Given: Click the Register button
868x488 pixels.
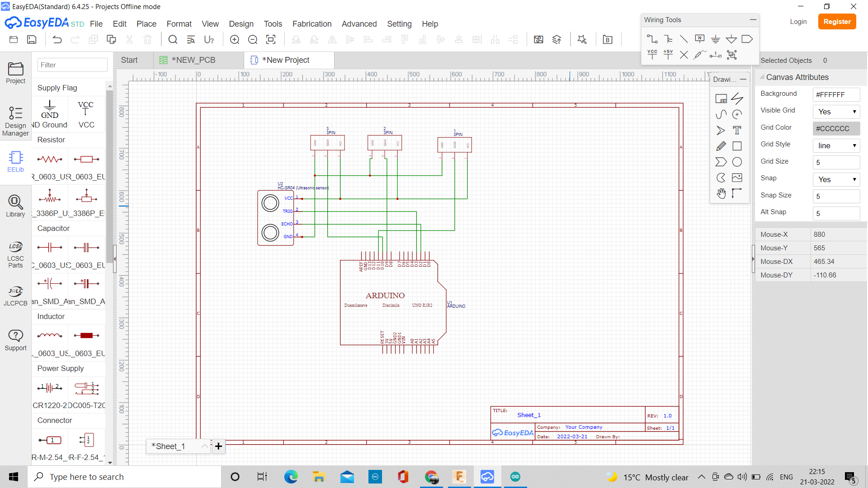Looking at the screenshot, I should (837, 21).
